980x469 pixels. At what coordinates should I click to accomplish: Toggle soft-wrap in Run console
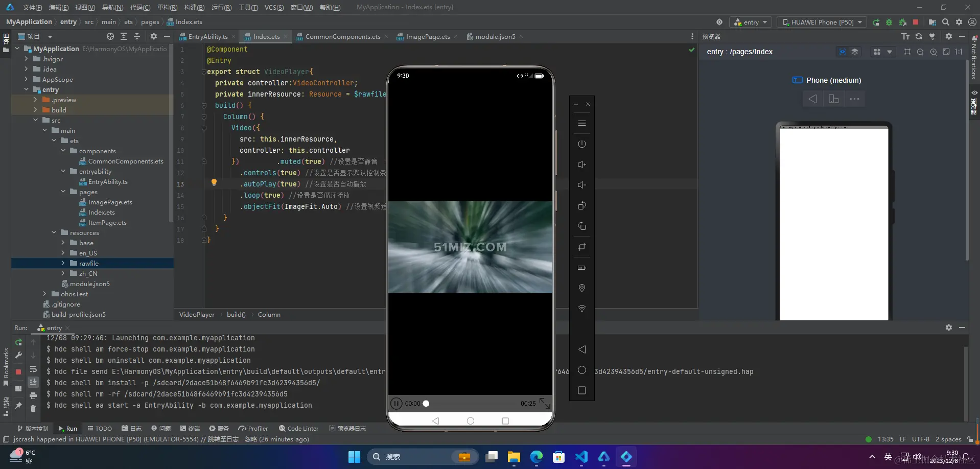point(33,369)
